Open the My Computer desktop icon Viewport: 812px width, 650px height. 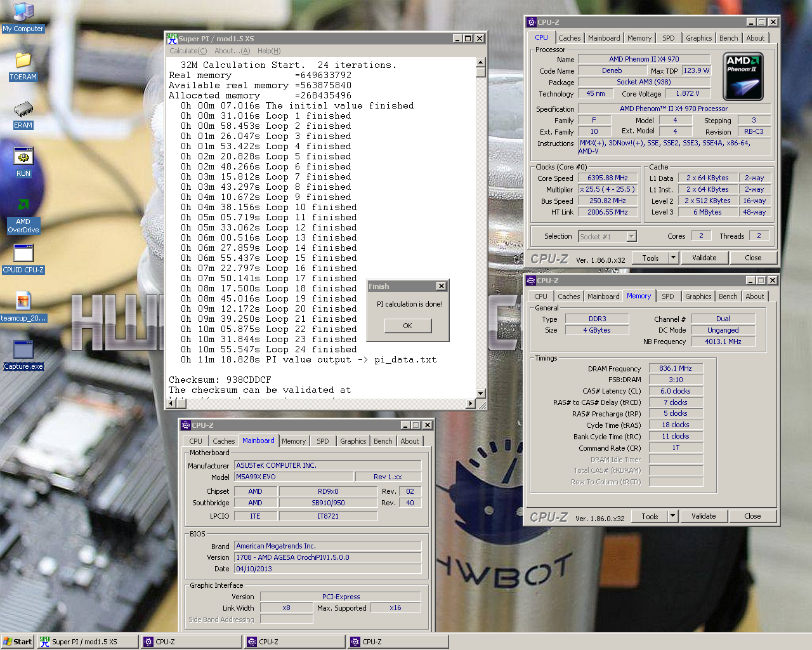(23, 17)
